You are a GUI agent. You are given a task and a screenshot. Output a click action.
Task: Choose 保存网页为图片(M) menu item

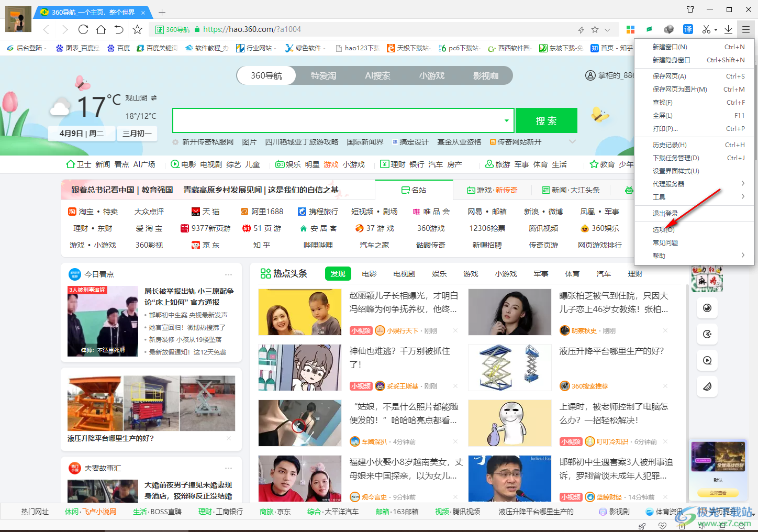coord(694,90)
